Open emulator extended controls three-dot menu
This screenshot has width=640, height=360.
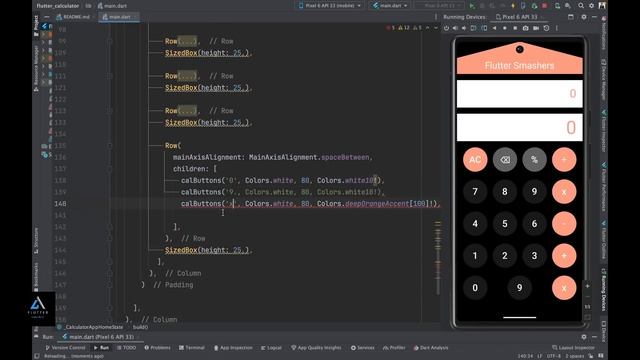[x=556, y=28]
